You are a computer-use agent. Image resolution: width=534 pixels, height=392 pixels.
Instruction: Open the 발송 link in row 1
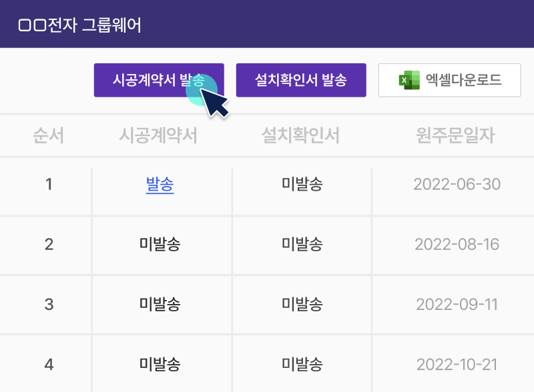tap(160, 185)
